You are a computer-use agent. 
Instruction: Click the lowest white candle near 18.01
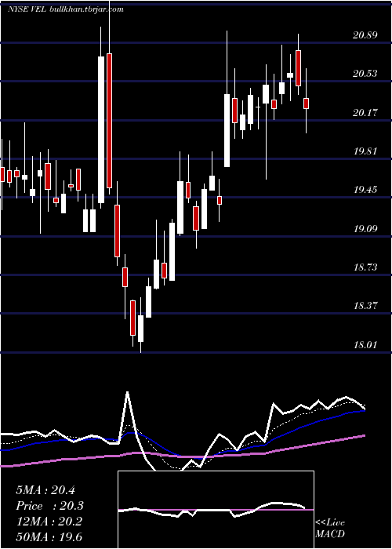pos(140,329)
